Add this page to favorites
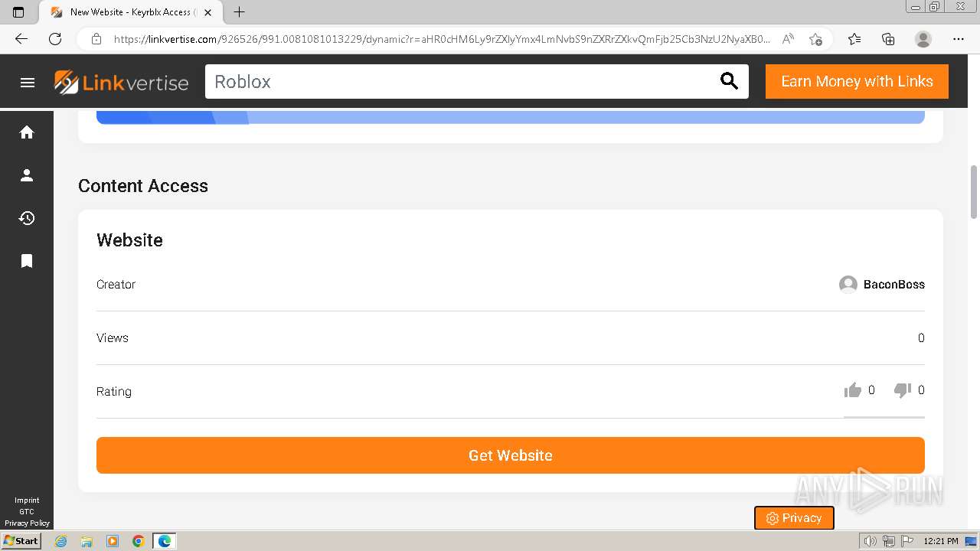 click(x=815, y=39)
